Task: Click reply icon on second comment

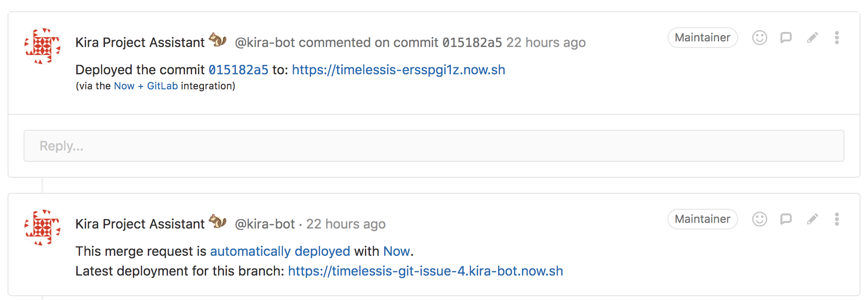Action: pyautogui.click(x=786, y=219)
